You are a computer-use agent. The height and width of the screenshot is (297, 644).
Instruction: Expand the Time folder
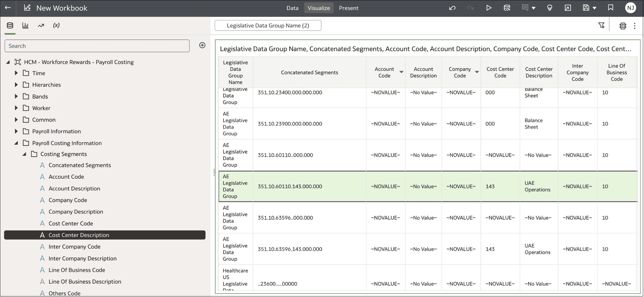coord(16,73)
